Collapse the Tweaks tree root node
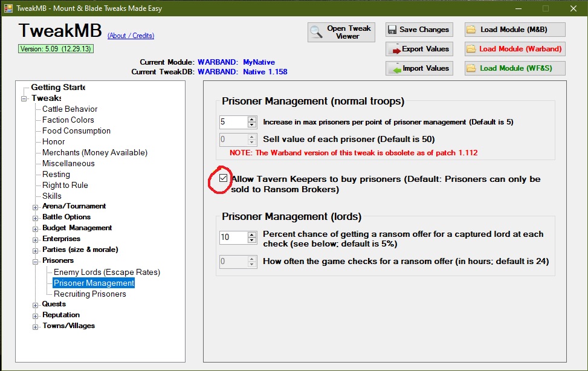The image size is (588, 371). click(24, 98)
